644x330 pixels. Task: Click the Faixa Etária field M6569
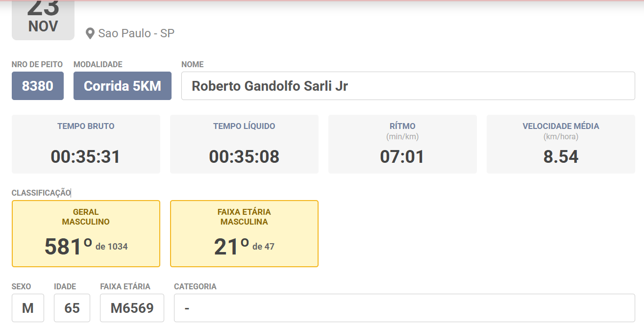click(132, 308)
